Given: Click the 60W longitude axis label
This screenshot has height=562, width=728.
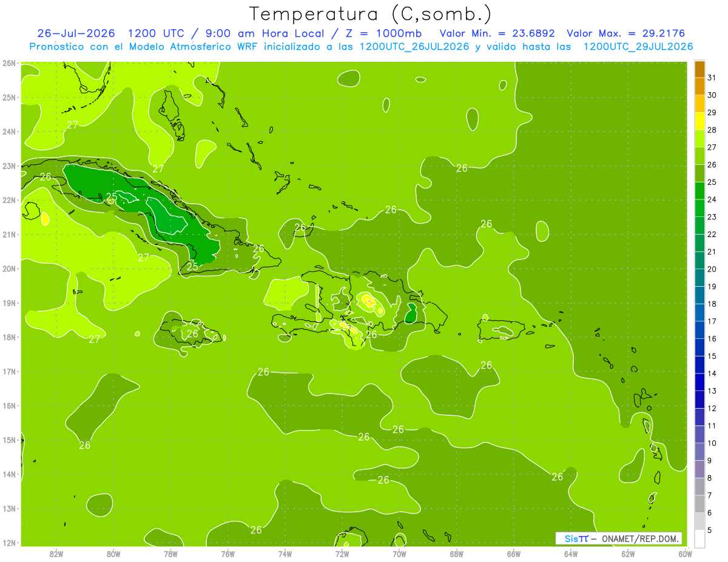Looking at the screenshot, I should 686,554.
